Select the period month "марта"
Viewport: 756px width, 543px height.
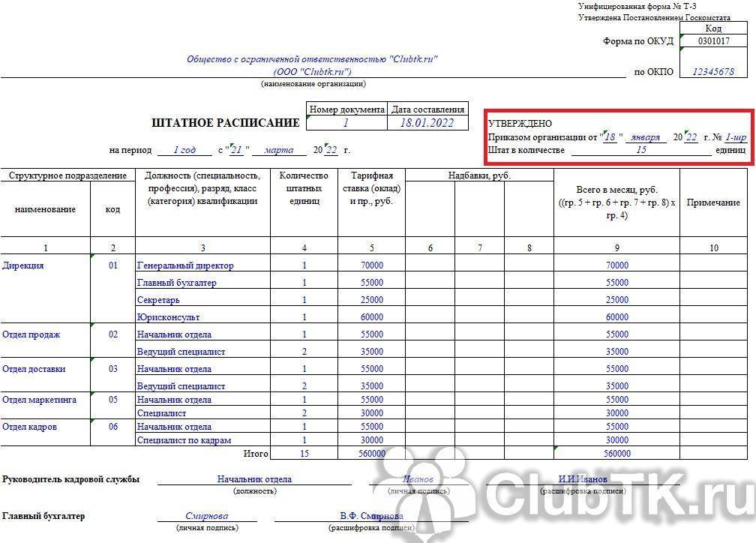(279, 150)
